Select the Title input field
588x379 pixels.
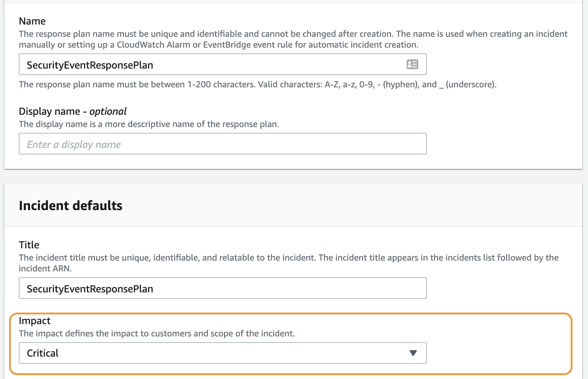222,288
